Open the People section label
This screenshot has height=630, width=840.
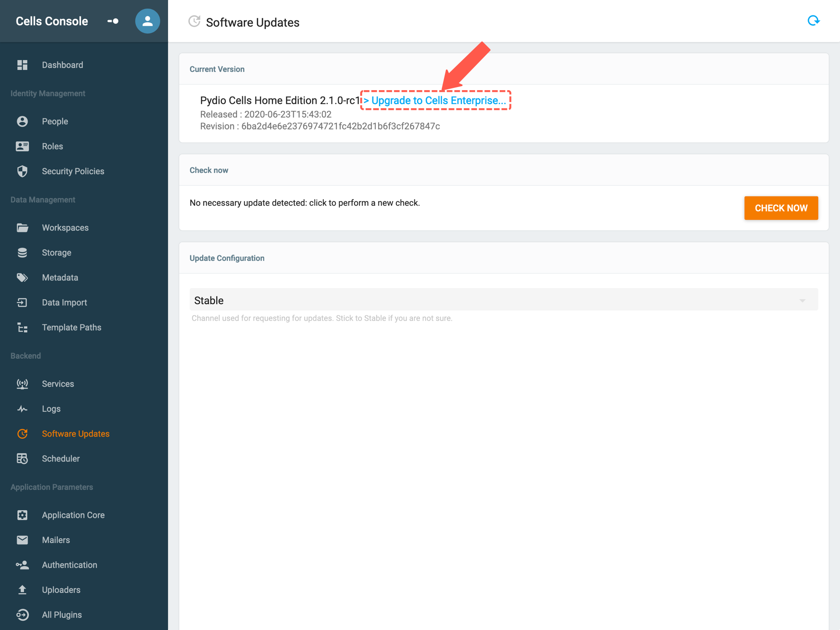click(x=55, y=121)
